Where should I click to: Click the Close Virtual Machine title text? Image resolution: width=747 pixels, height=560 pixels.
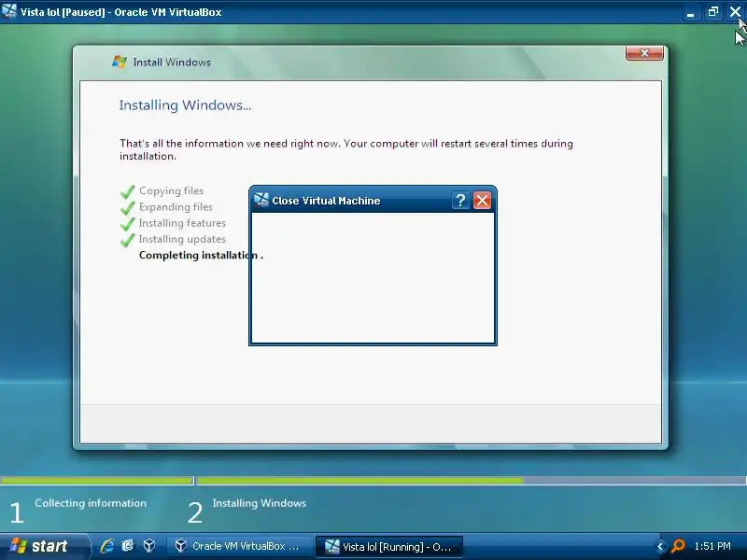point(326,201)
